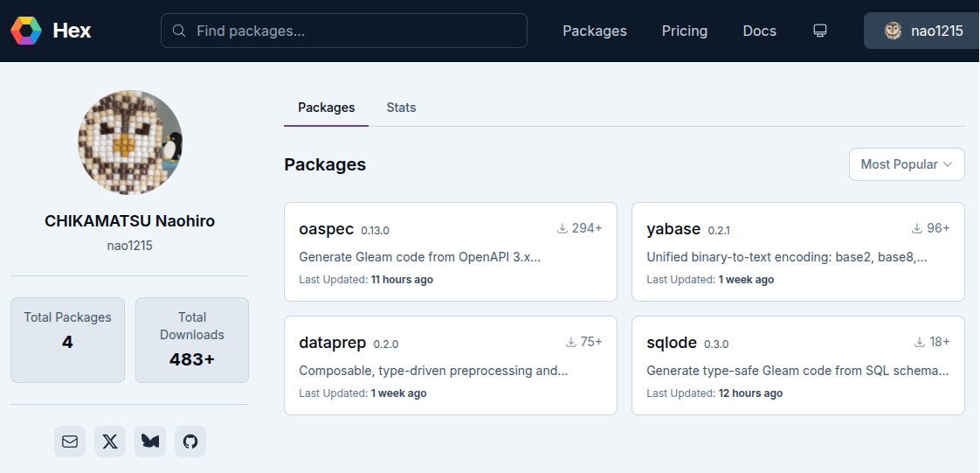This screenshot has width=980, height=473.
Task: Click the large profile avatar image
Action: pyautogui.click(x=129, y=142)
